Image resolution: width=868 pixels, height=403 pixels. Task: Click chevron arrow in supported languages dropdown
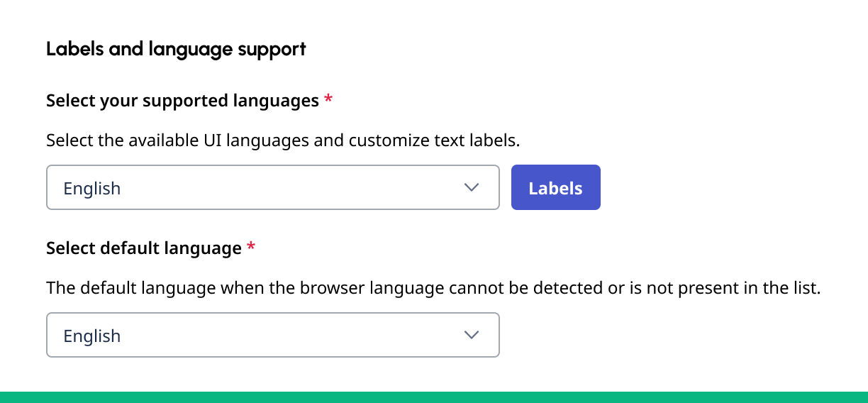(x=472, y=187)
